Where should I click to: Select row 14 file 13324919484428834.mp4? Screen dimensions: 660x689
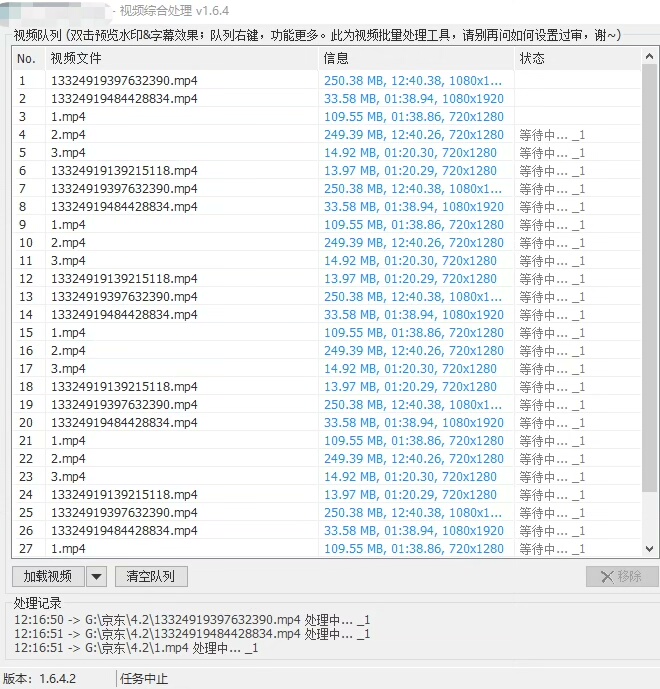[x=124, y=315]
